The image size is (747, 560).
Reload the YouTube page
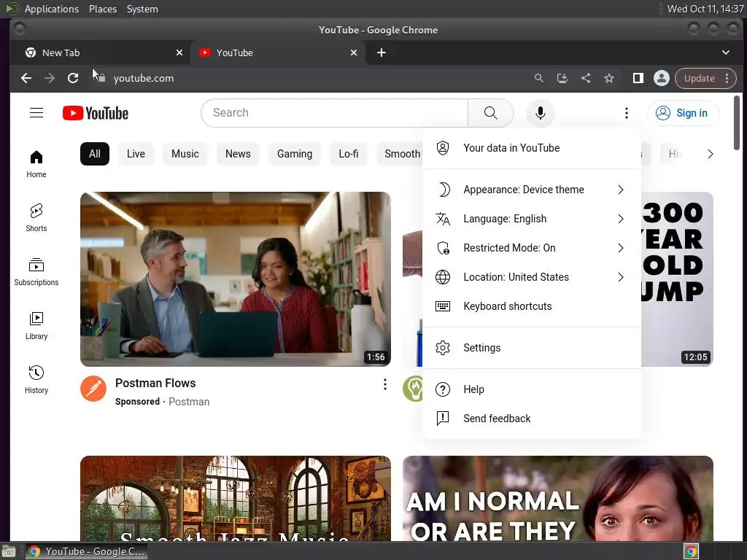73,78
